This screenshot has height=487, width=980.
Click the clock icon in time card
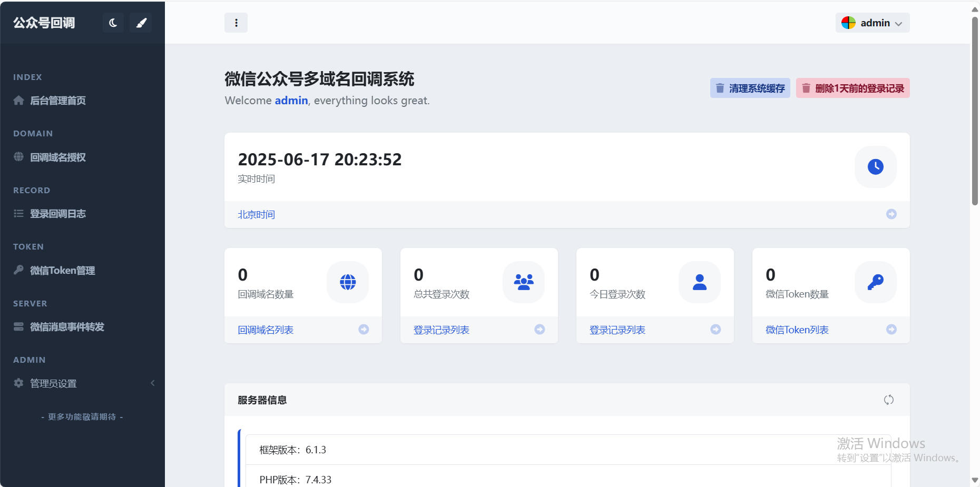click(x=876, y=167)
